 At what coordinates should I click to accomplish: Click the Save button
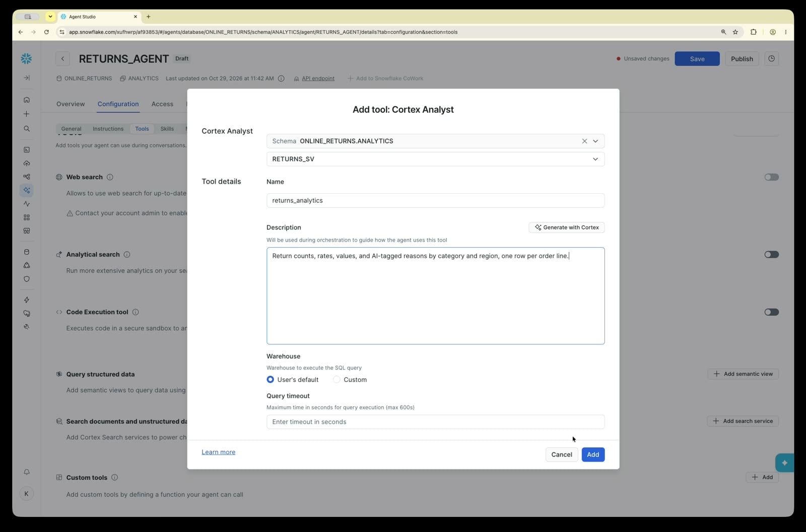pyautogui.click(x=697, y=59)
